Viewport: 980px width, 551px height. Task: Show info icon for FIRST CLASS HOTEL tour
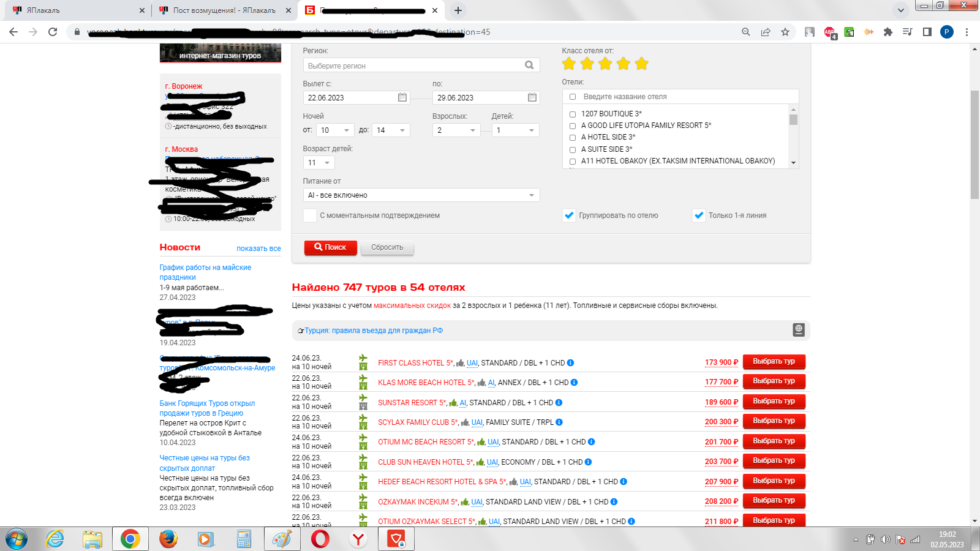pos(570,363)
